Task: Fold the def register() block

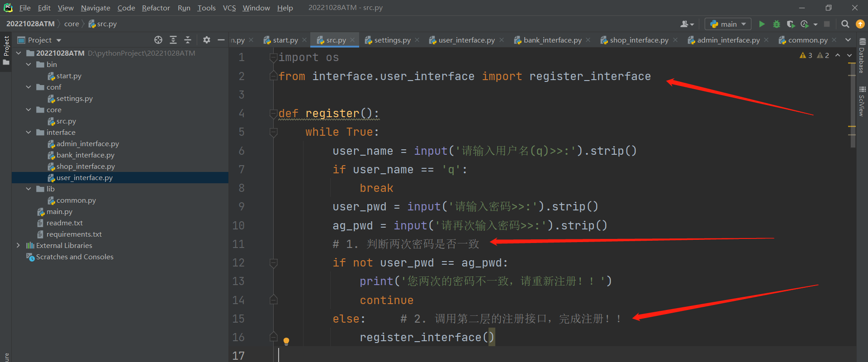Action: (x=273, y=113)
